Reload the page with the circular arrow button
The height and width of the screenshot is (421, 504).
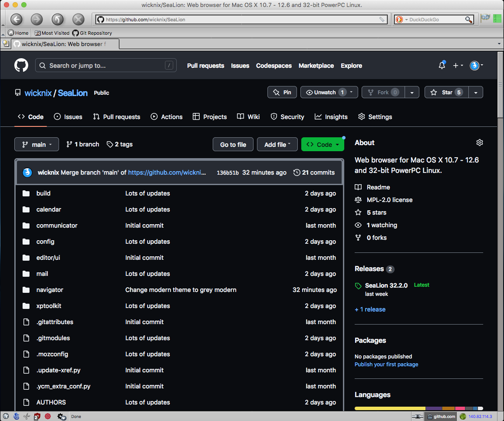tap(58, 19)
